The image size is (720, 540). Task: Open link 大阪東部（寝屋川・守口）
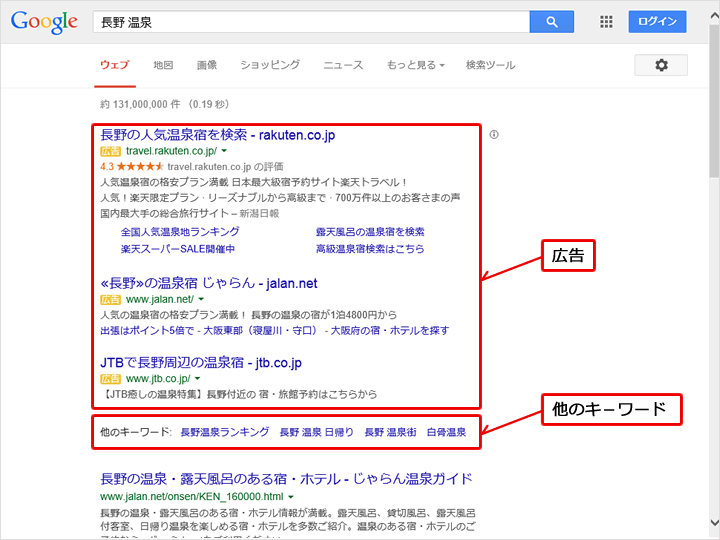pos(260,331)
